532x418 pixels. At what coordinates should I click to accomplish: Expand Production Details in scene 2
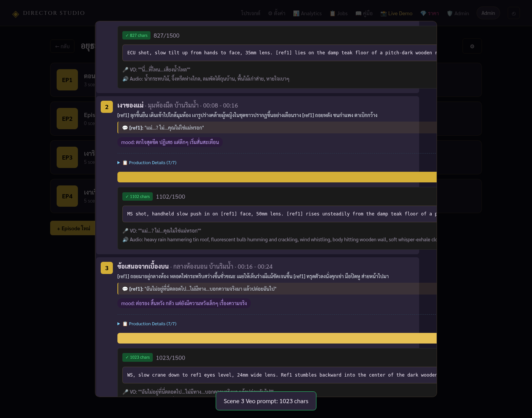pyautogui.click(x=147, y=163)
